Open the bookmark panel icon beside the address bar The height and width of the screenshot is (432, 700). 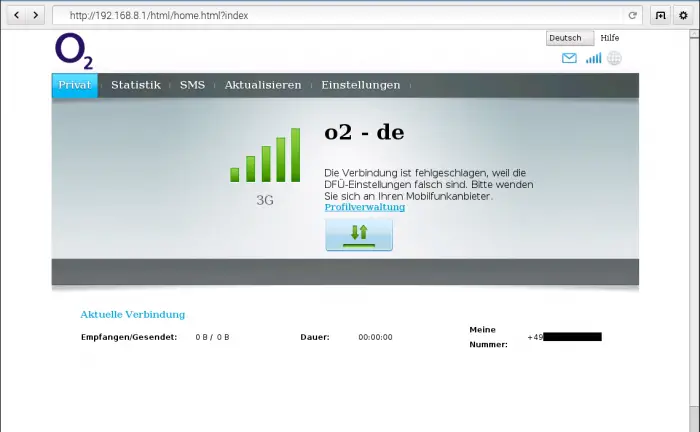coord(660,15)
